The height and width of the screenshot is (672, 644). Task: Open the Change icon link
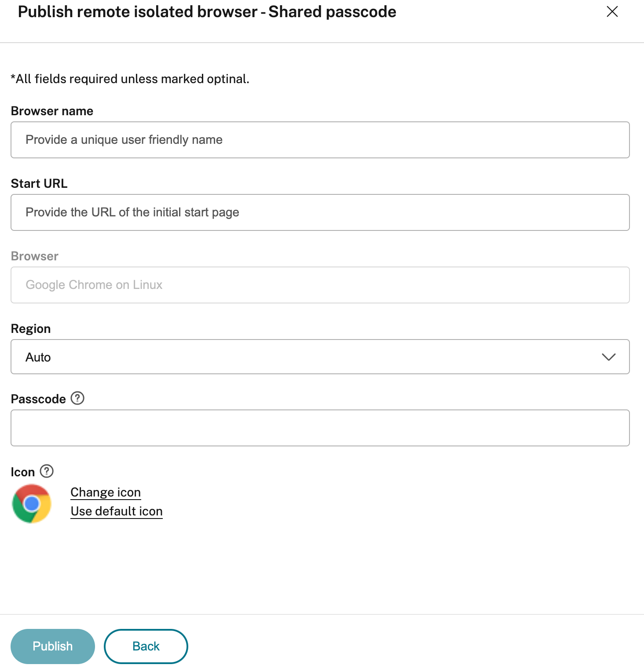106,492
